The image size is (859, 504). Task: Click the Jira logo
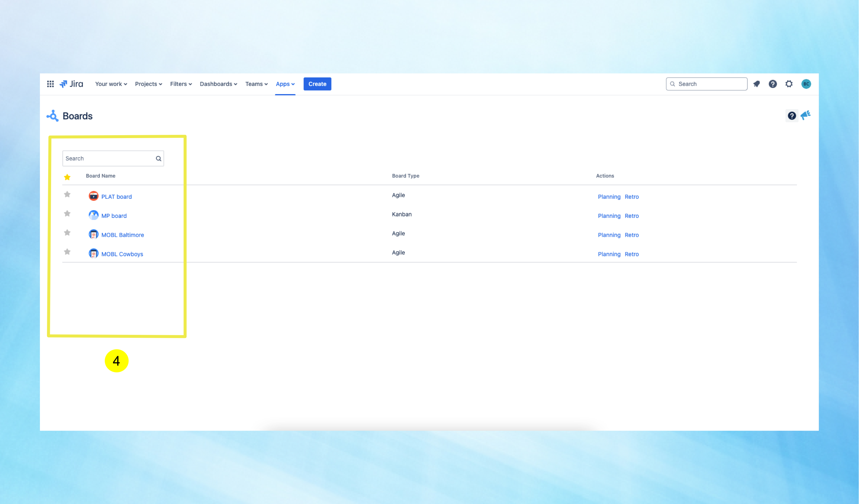click(72, 84)
